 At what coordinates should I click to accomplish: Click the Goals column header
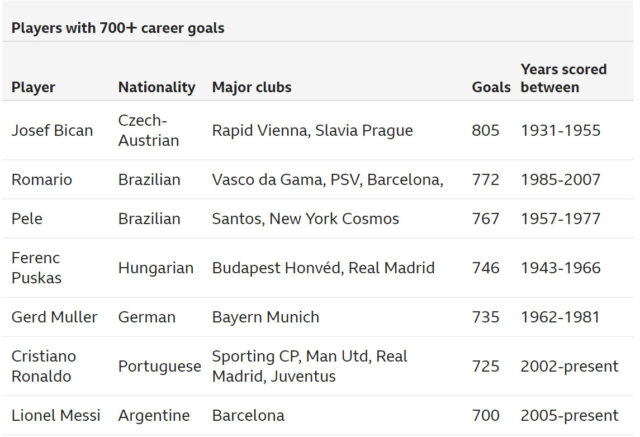(491, 87)
